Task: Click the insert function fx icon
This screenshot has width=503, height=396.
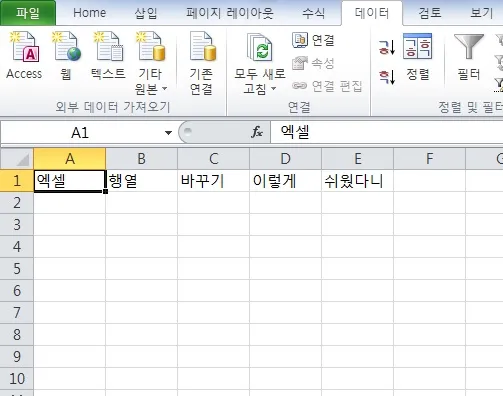Action: pos(257,132)
